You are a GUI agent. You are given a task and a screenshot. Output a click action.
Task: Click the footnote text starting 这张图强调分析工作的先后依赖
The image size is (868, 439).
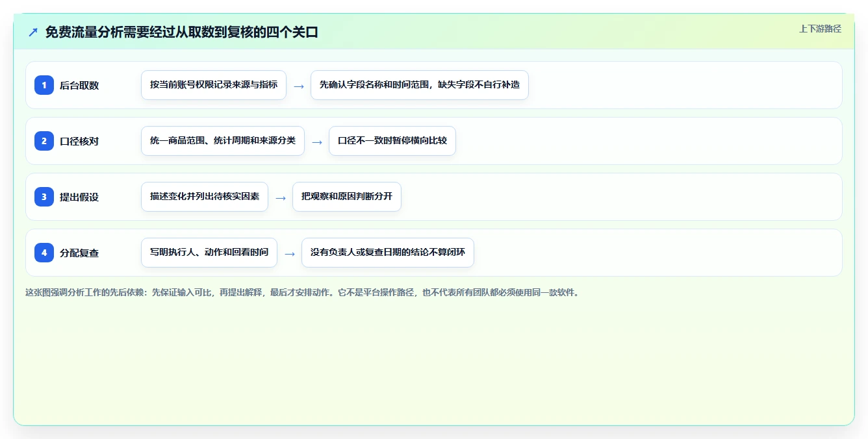click(302, 292)
